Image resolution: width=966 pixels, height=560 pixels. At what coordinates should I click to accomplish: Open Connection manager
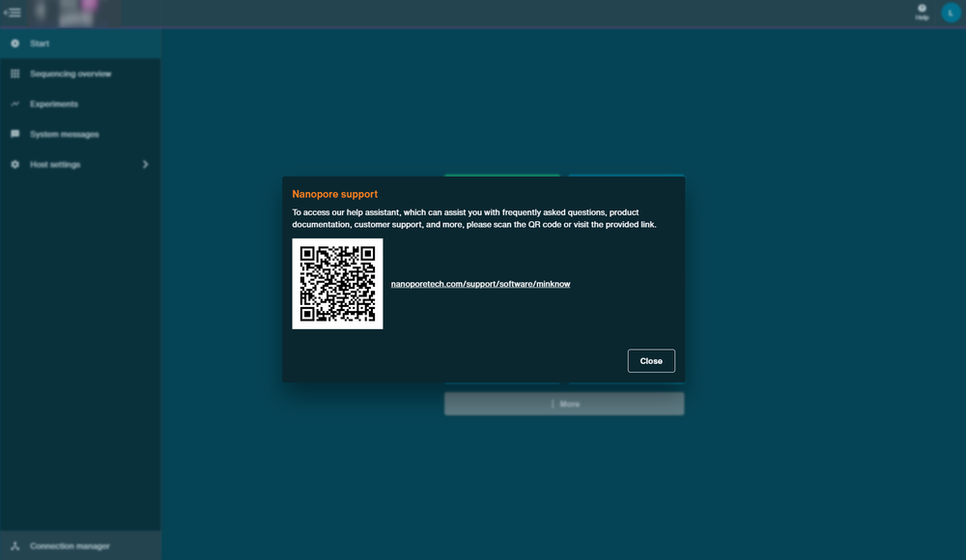click(x=80, y=546)
